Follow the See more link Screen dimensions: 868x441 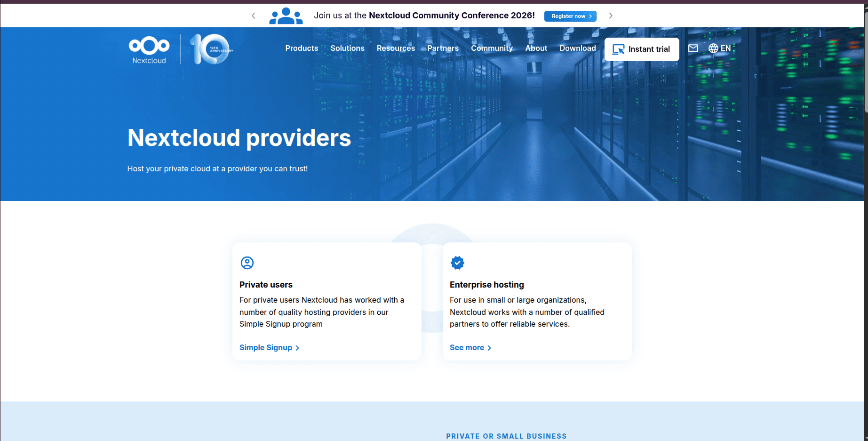point(470,347)
